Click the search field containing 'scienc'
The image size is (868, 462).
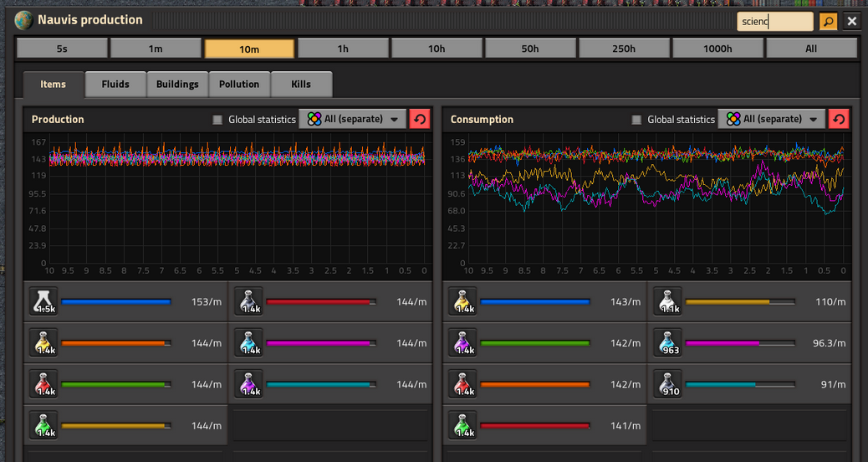point(775,22)
